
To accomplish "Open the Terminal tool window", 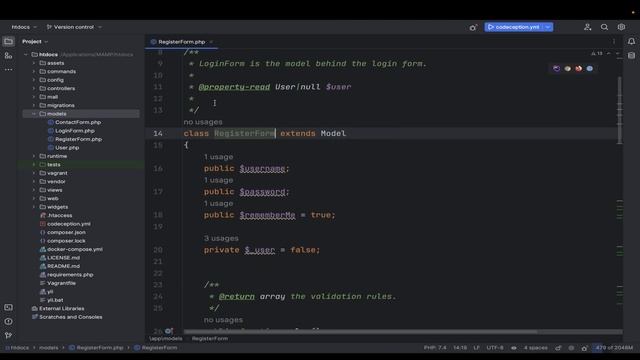I will 8,307.
